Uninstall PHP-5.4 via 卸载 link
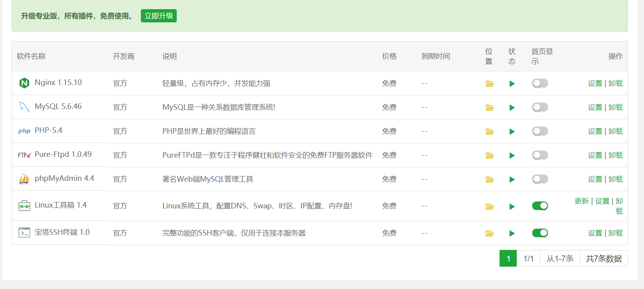This screenshot has height=289, width=644. click(616, 131)
